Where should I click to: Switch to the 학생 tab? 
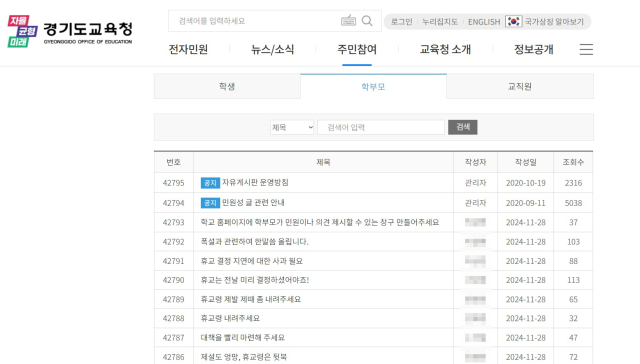pos(227,87)
